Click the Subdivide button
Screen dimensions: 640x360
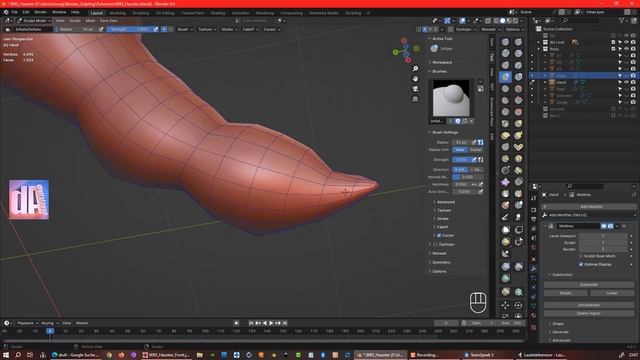point(589,284)
